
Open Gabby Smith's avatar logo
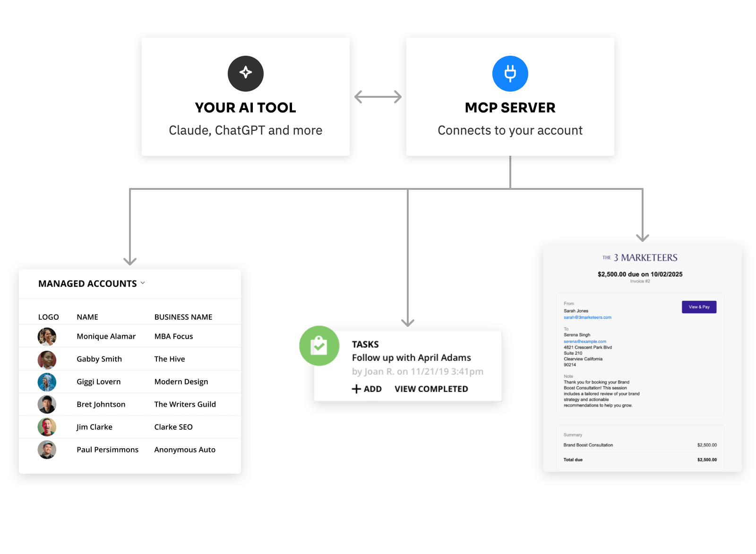[47, 360]
